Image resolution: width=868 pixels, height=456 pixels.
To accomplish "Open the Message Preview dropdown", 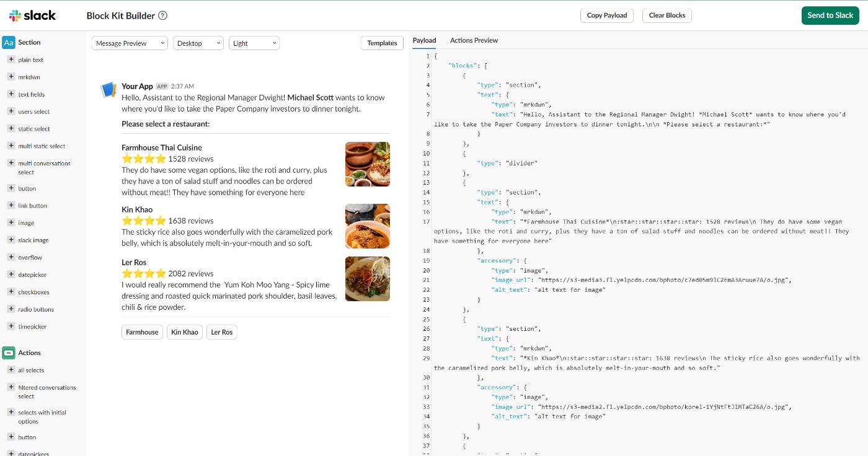I will tap(130, 43).
